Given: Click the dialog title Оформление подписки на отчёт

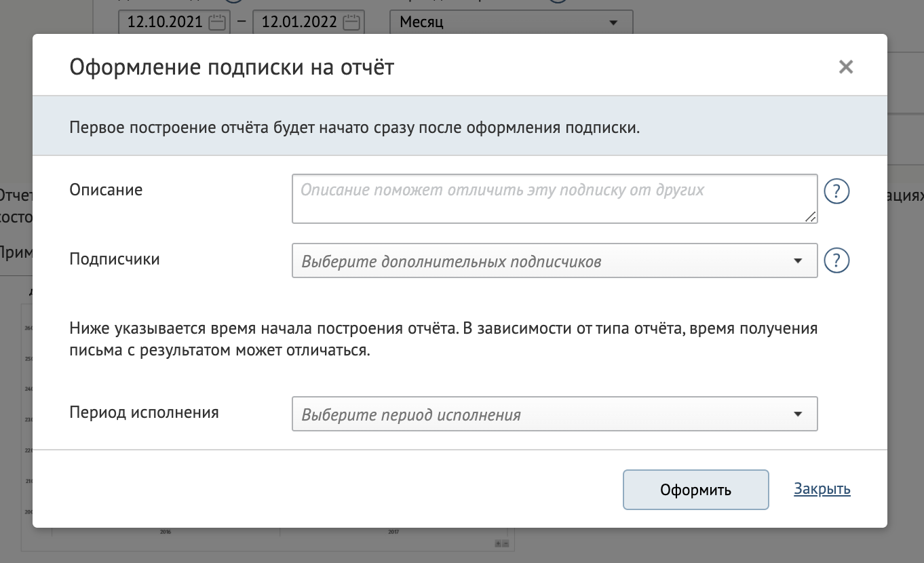Looking at the screenshot, I should pos(231,67).
